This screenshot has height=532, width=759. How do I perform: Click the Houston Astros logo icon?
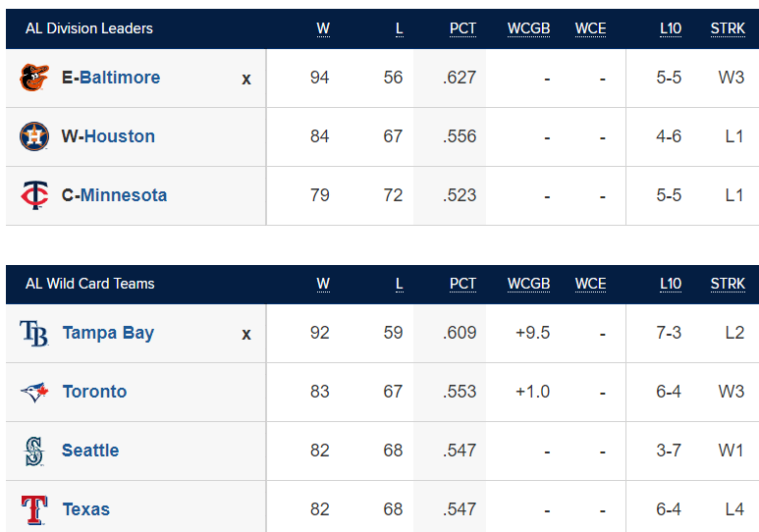pyautogui.click(x=34, y=136)
